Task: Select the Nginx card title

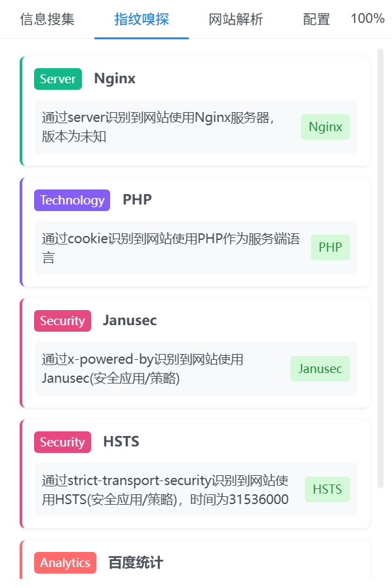Action: coord(115,79)
